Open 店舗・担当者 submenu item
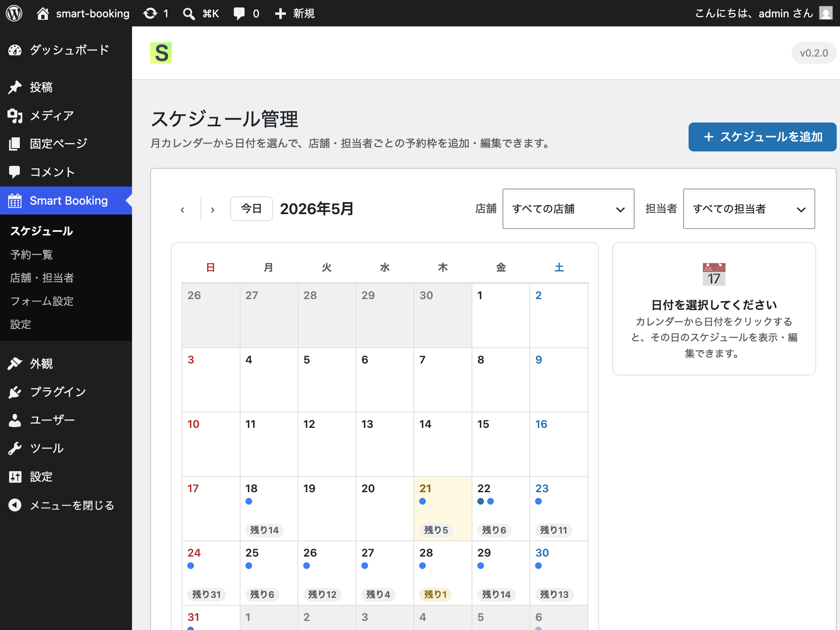The width and height of the screenshot is (840, 630). pos(42,278)
